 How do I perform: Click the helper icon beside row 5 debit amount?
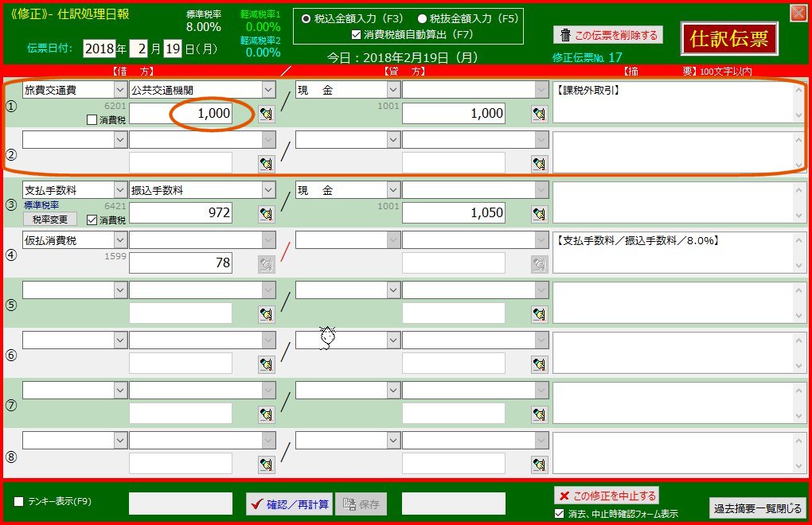266,314
